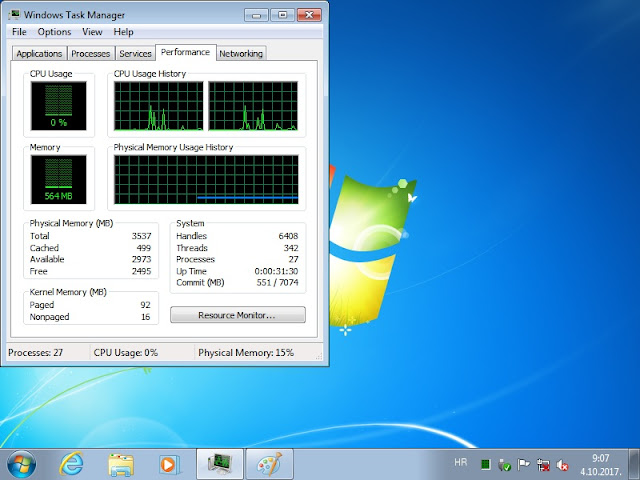640x480 pixels.
Task: Click the second CPU Usage History graph
Action: click(x=253, y=106)
